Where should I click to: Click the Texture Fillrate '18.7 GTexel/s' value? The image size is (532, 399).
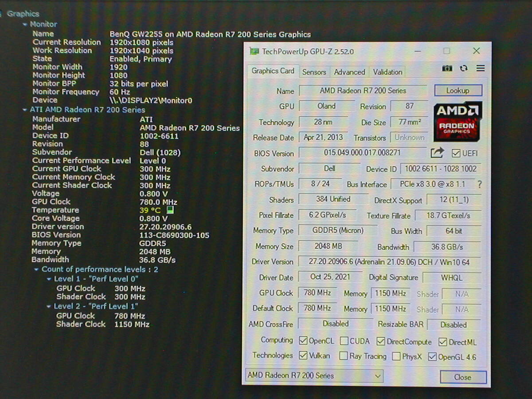[448, 215]
